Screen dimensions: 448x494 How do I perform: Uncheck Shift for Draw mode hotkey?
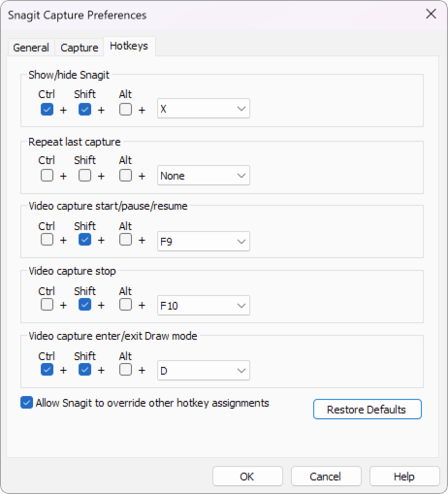point(84,370)
